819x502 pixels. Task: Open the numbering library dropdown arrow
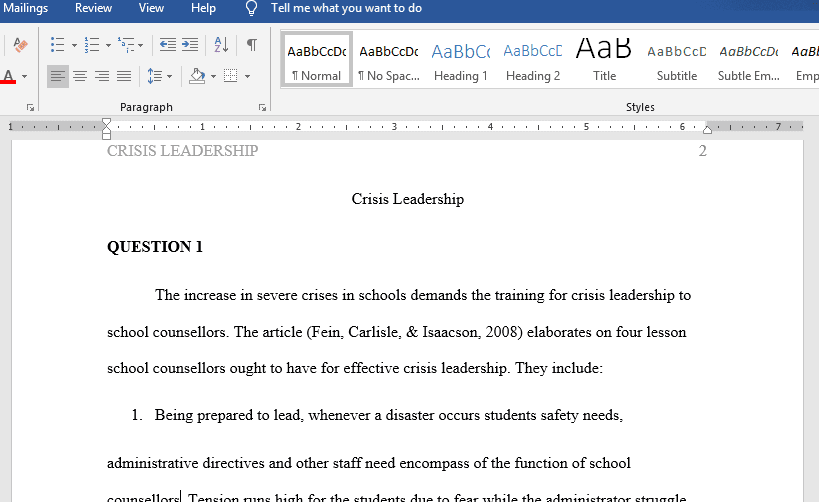(108, 45)
